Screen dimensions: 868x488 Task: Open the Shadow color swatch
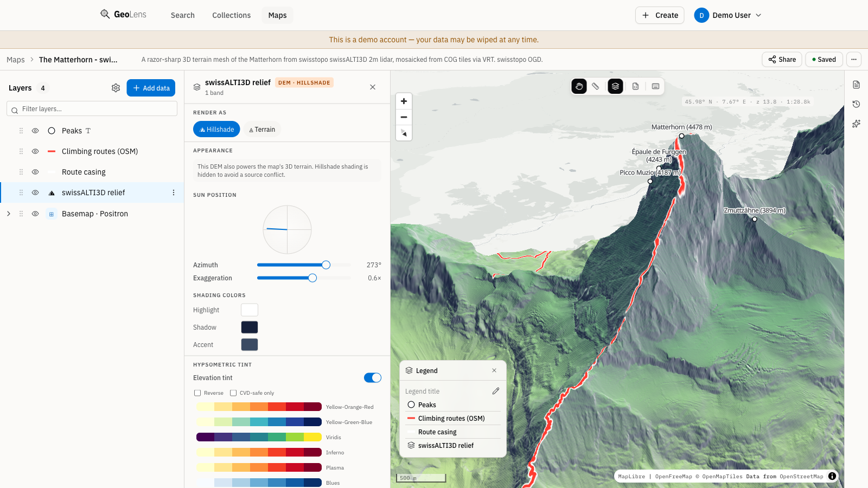250,328
